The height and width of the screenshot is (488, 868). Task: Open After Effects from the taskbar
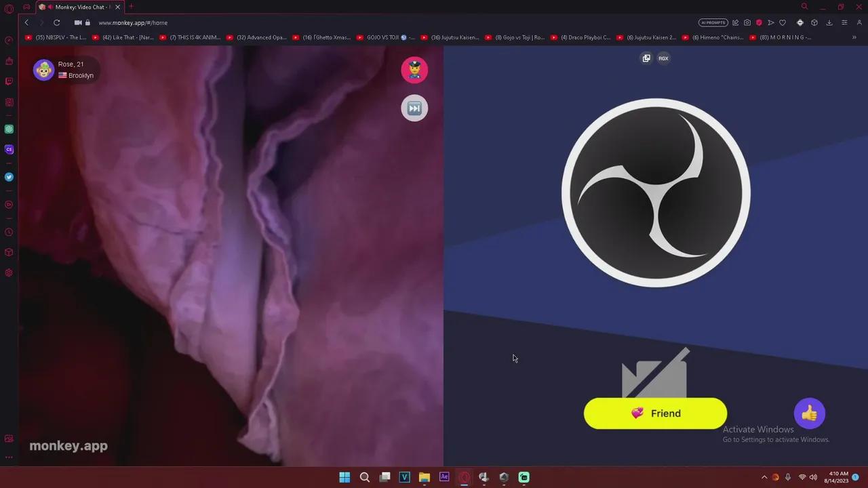444,477
